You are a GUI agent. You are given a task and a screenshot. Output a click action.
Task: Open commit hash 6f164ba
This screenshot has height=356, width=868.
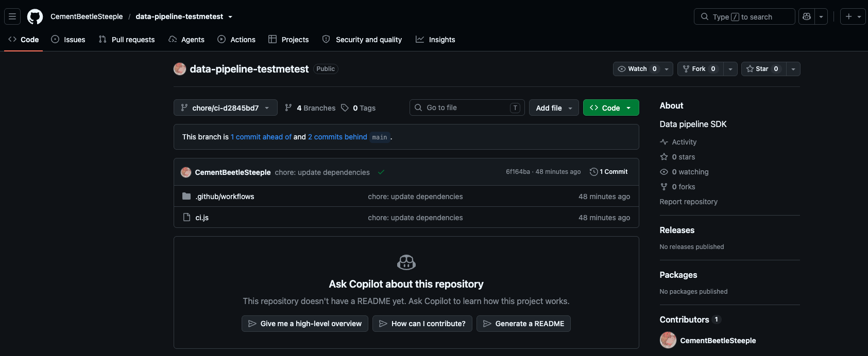click(x=518, y=172)
